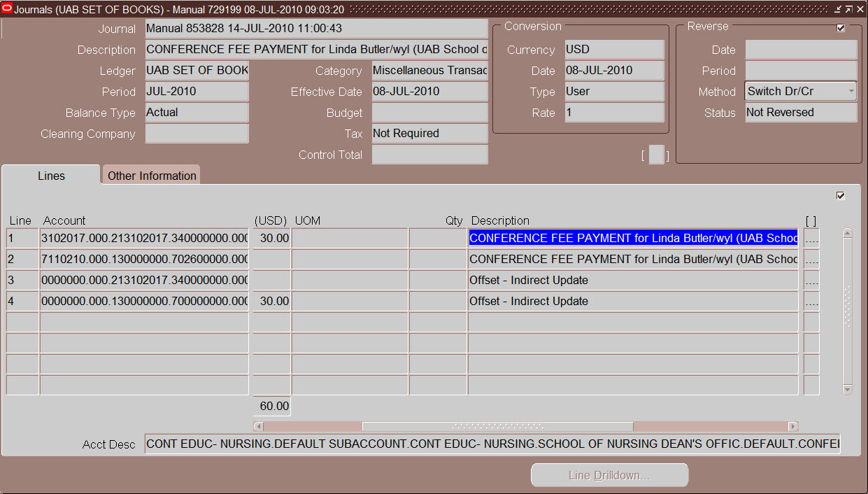Click the horizontal scrollbar thumb under the lines
Image resolution: width=868 pixels, height=494 pixels.
point(497,426)
